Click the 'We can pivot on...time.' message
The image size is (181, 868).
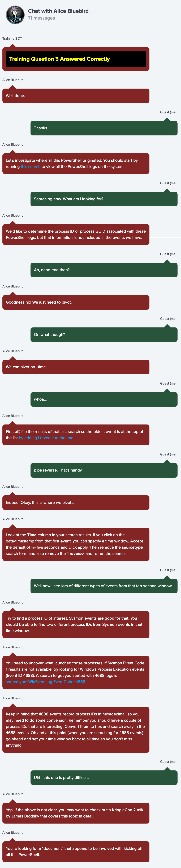[76, 367]
